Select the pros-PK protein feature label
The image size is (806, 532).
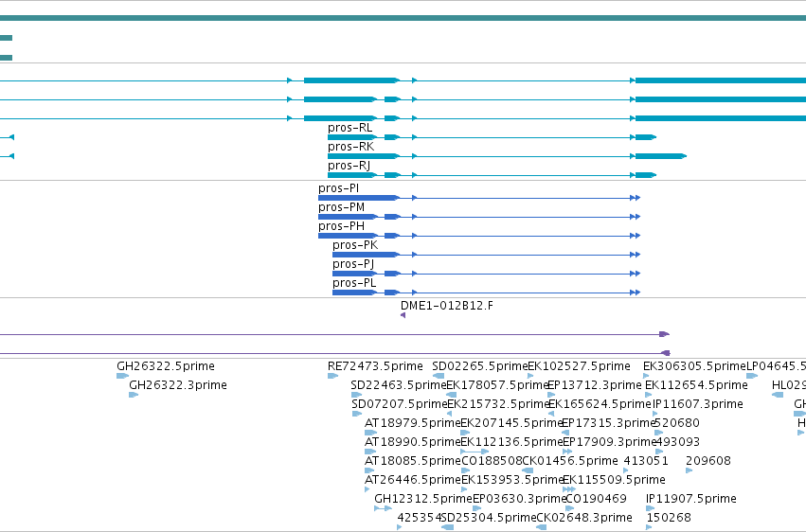355,245
